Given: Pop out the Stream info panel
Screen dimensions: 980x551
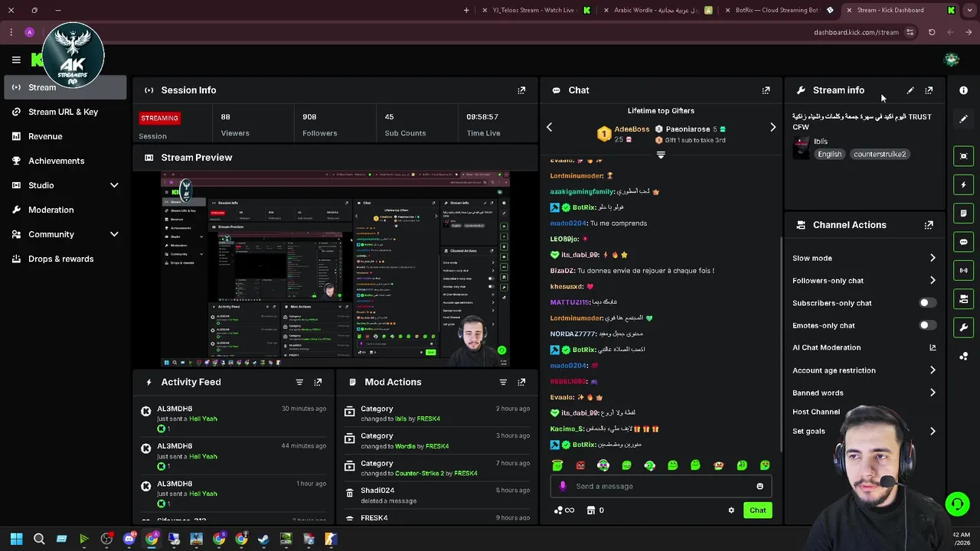Looking at the screenshot, I should 929,90.
